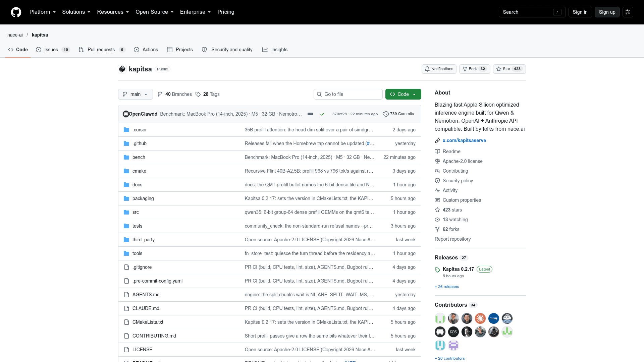Click the Sign in button

tap(580, 12)
